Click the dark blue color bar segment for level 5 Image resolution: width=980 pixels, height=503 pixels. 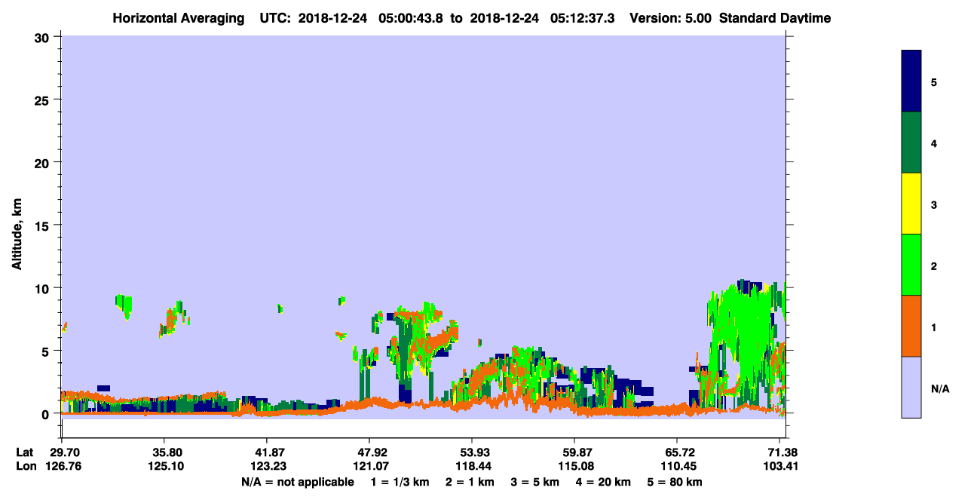click(911, 81)
